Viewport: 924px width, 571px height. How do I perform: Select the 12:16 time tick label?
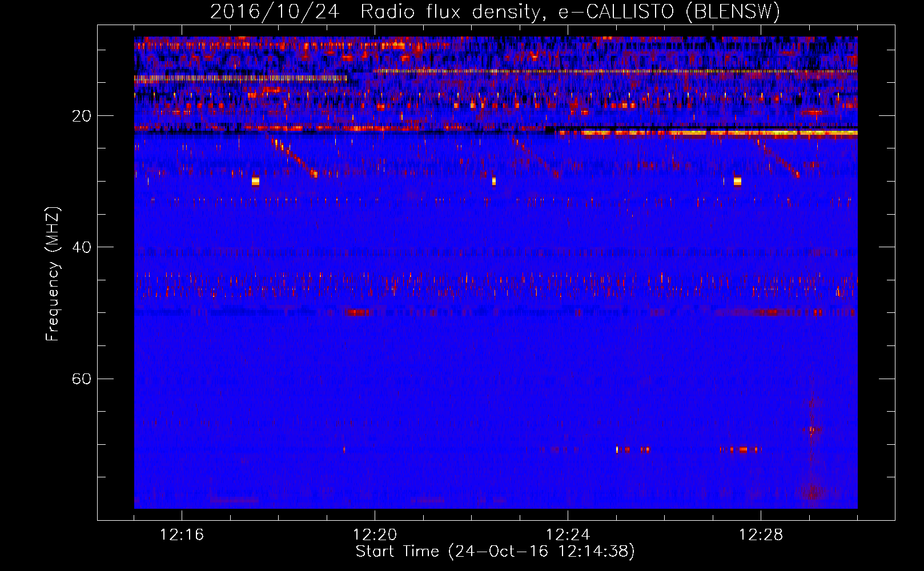click(x=182, y=534)
